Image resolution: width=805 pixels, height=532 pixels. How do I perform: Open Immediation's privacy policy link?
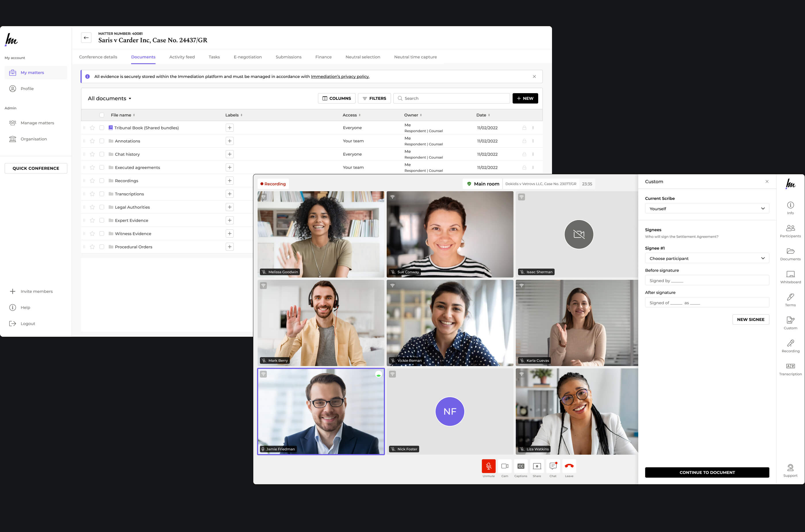(x=340, y=77)
